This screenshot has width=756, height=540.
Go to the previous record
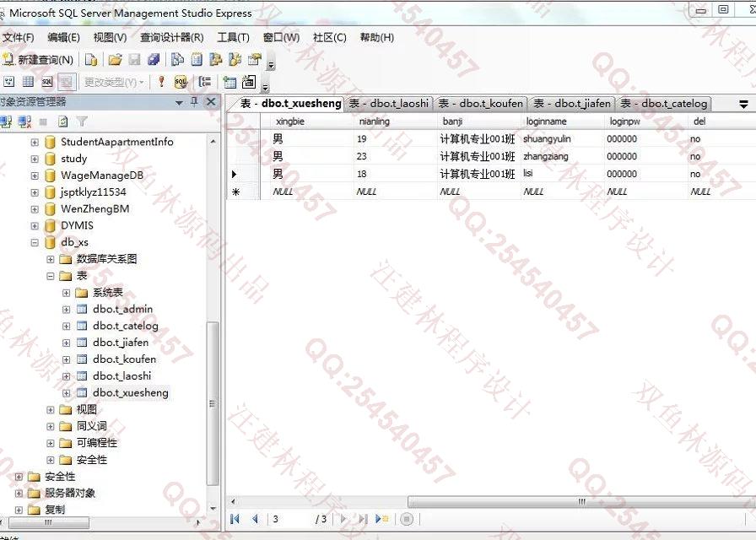click(x=255, y=519)
